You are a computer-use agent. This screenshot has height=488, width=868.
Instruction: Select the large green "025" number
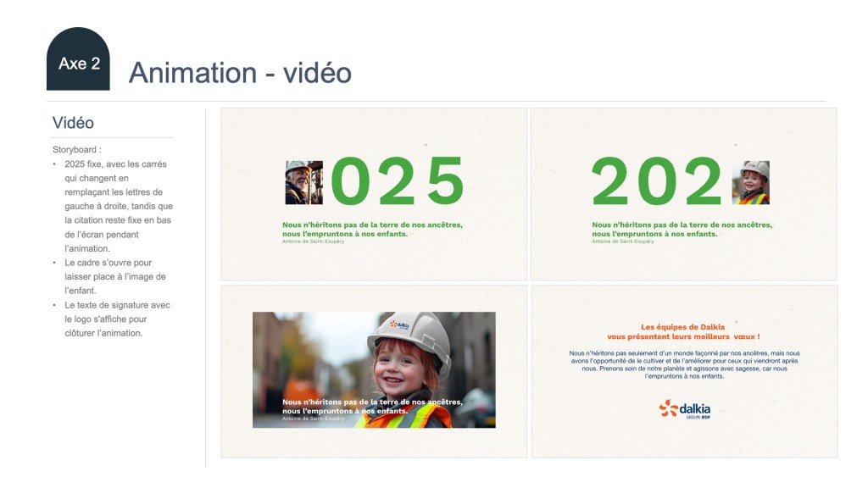click(x=397, y=182)
